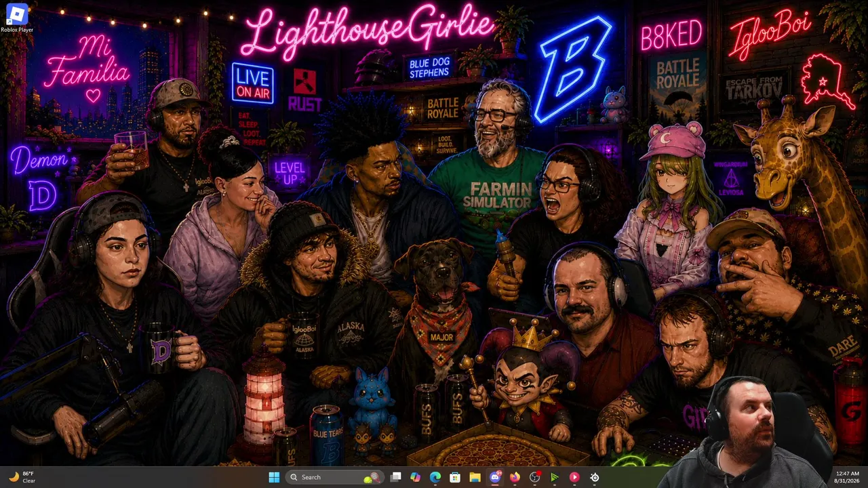Viewport: 868px width, 488px height.
Task: Launch Copilot from the taskbar
Action: [x=416, y=477]
